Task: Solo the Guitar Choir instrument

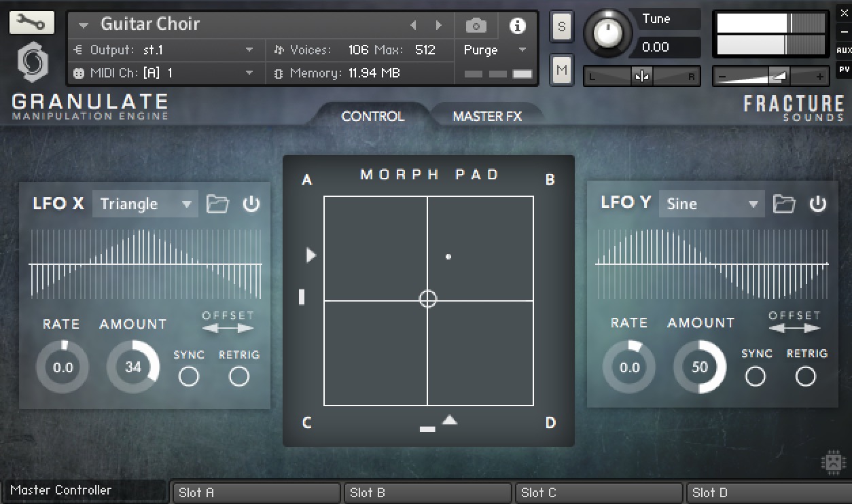Action: [561, 26]
